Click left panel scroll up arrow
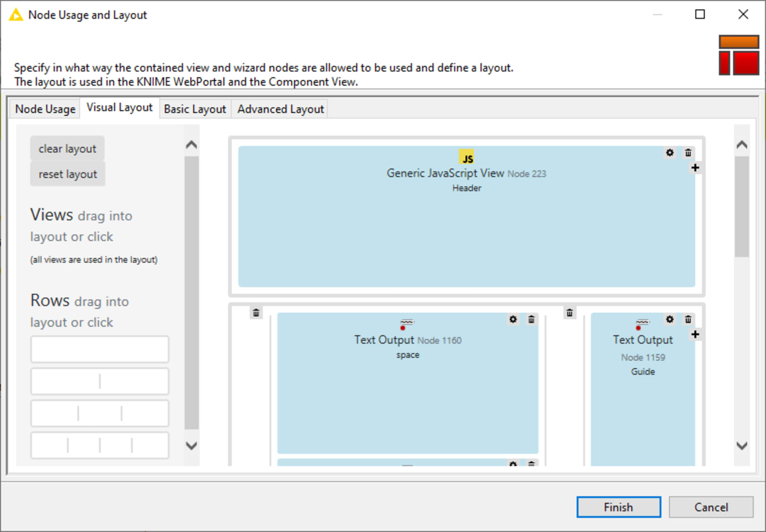 tap(191, 145)
